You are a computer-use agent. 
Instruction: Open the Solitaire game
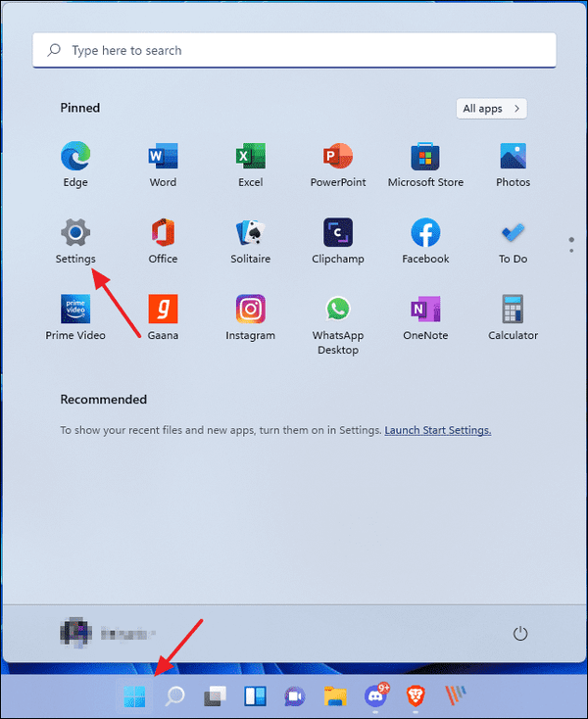click(x=251, y=241)
